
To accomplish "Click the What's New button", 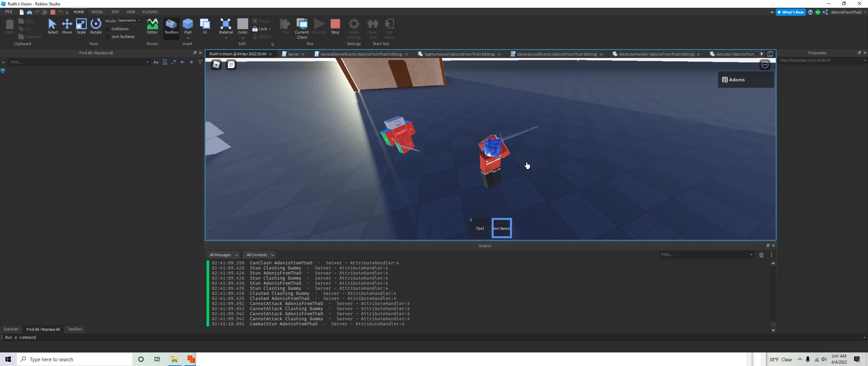I will click(x=790, y=12).
